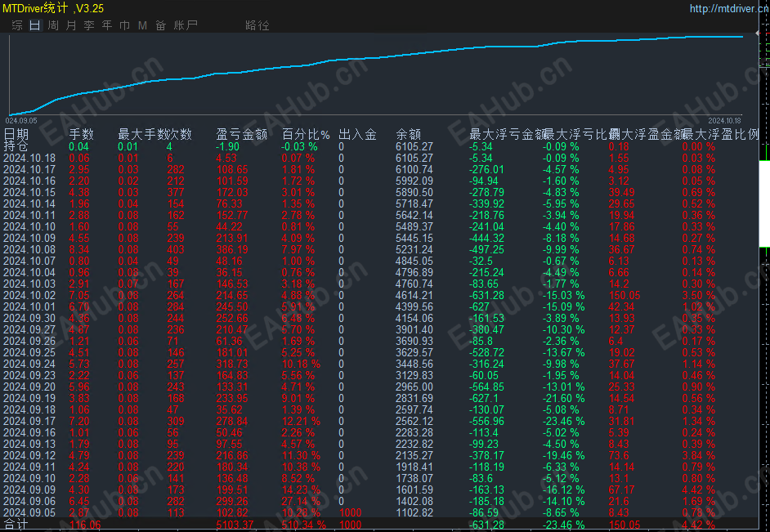
Task: Click the 余额 column header
Action: (x=409, y=135)
